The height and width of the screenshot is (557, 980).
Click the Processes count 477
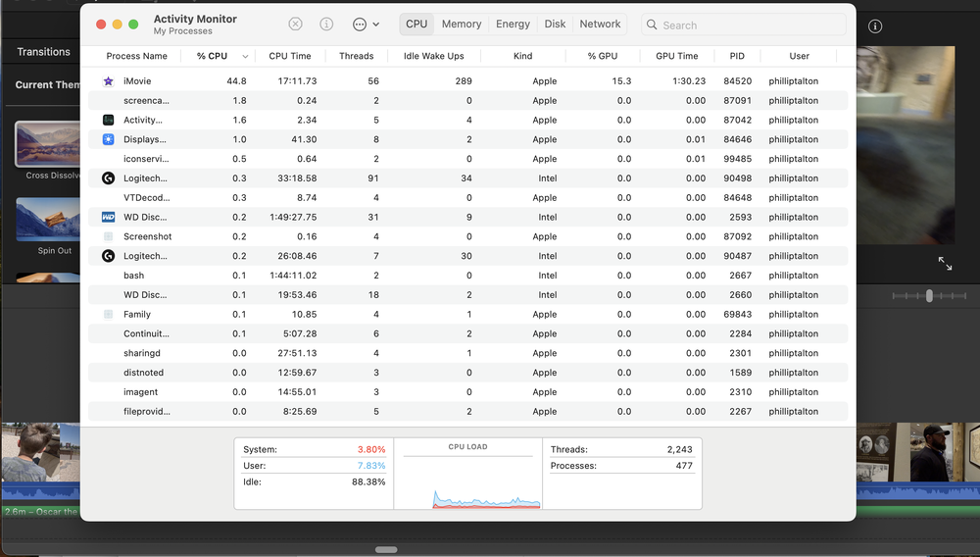[x=684, y=466]
